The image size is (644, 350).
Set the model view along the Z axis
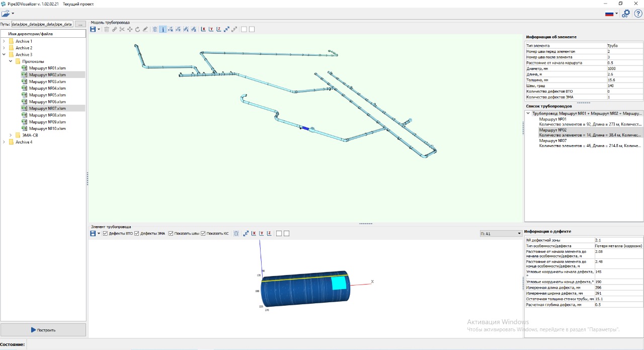(x=218, y=29)
